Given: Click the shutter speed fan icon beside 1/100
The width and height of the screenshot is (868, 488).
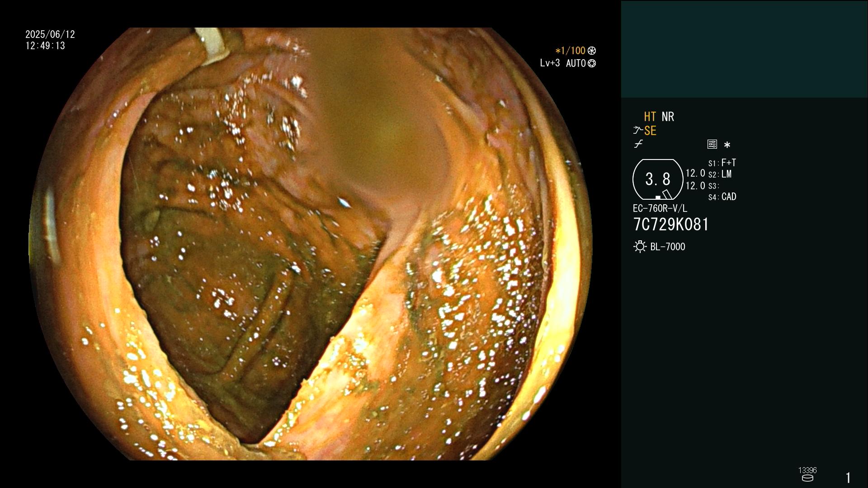Looking at the screenshot, I should click(592, 51).
